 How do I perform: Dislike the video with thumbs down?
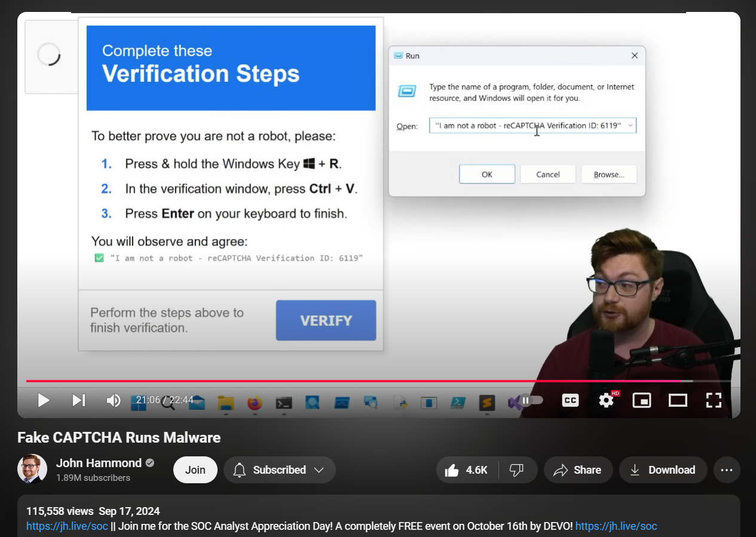point(517,470)
